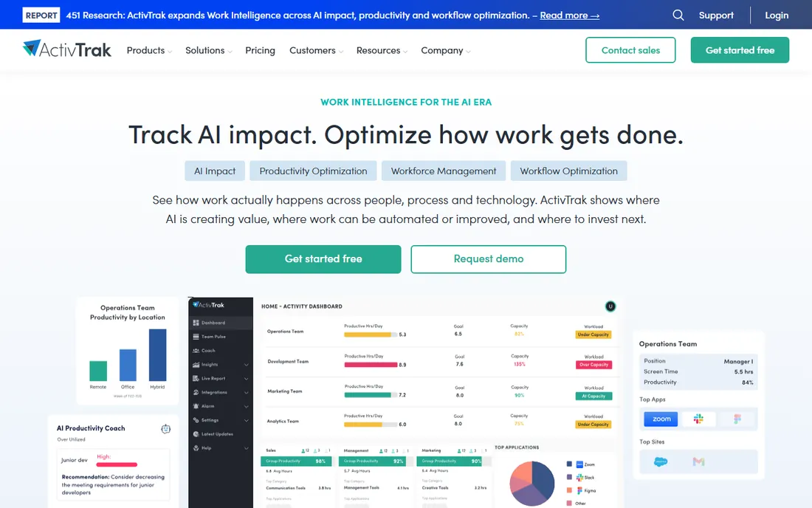
Task: Expand the Insights chevron in mockup sidebar
Action: click(x=246, y=365)
